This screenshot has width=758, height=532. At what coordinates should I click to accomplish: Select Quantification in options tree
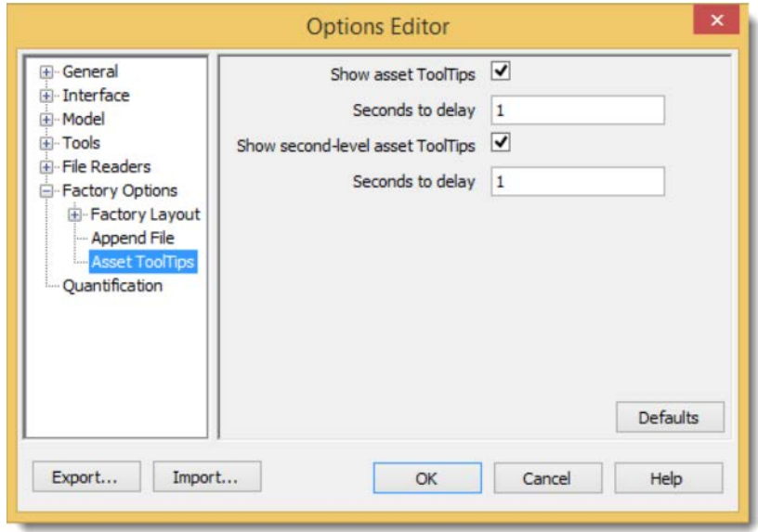click(x=112, y=286)
